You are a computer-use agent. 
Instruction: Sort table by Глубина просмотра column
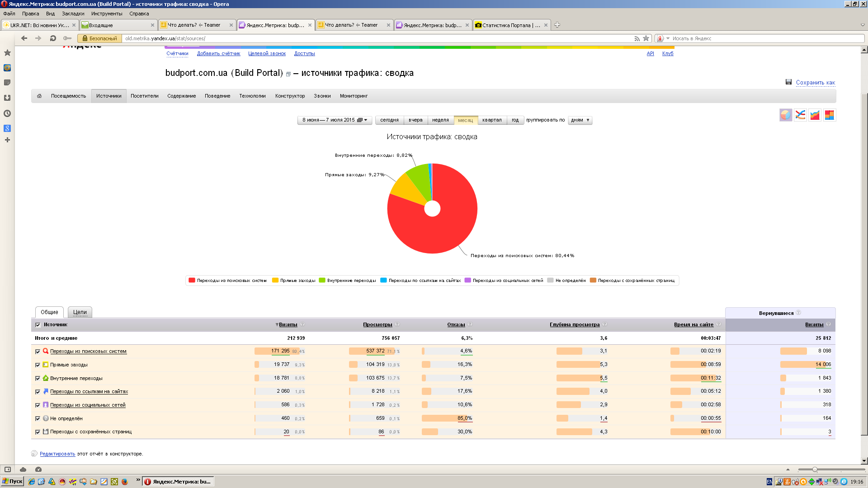click(x=575, y=324)
